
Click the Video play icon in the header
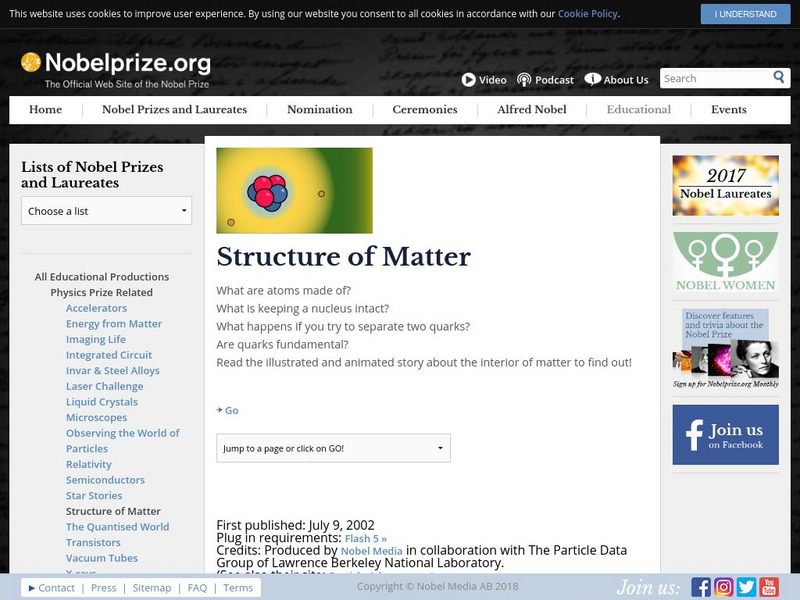471,79
